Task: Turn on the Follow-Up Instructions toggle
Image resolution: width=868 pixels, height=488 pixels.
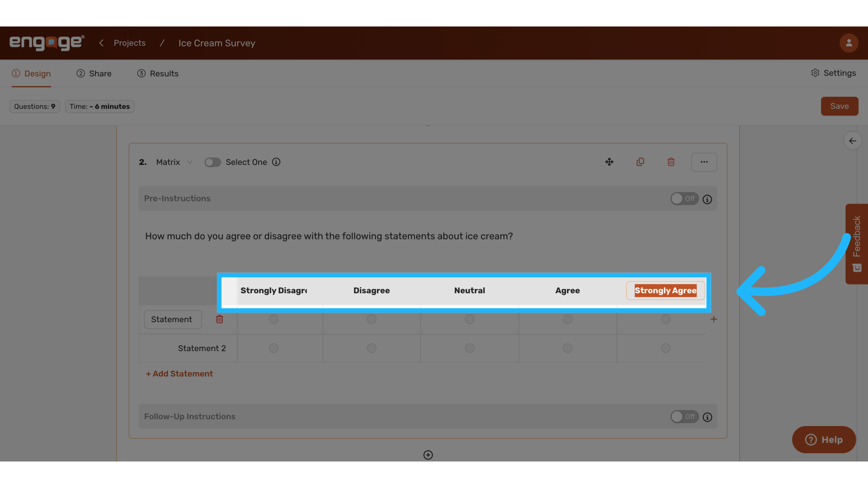Action: 684,417
